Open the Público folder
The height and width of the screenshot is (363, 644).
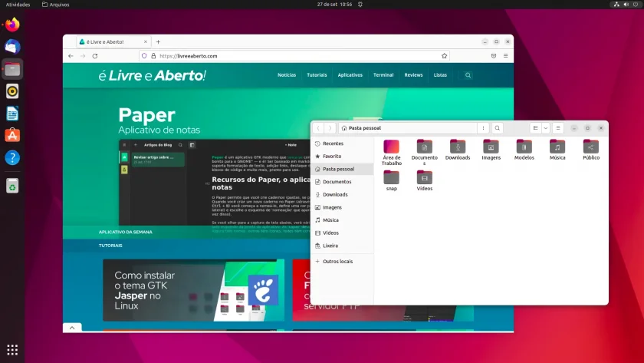(x=591, y=150)
